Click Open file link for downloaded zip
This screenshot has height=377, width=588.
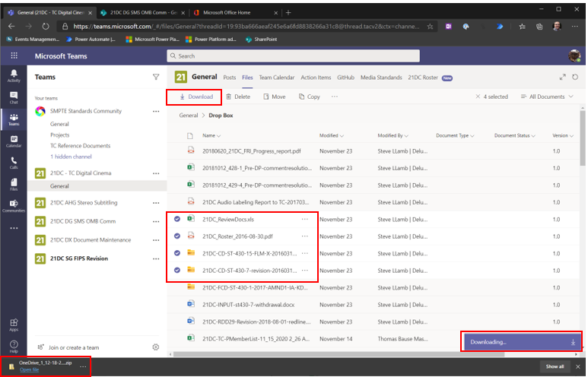[x=30, y=370]
